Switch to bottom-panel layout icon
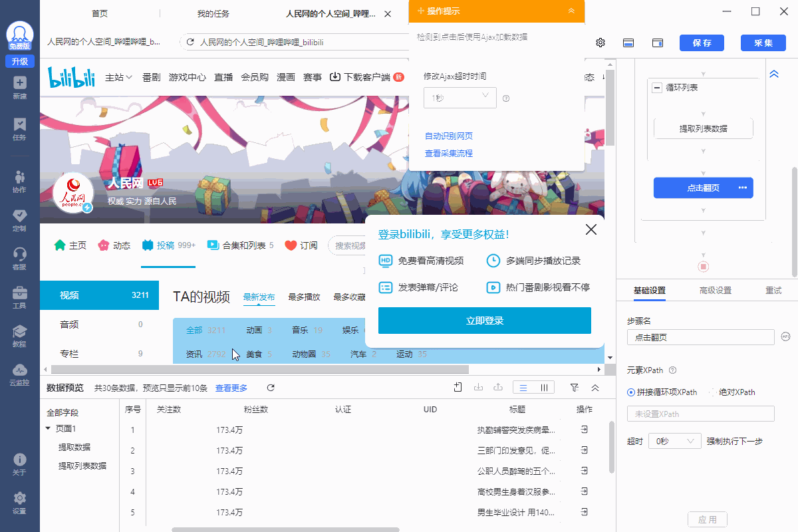The height and width of the screenshot is (532, 798). pyautogui.click(x=628, y=43)
